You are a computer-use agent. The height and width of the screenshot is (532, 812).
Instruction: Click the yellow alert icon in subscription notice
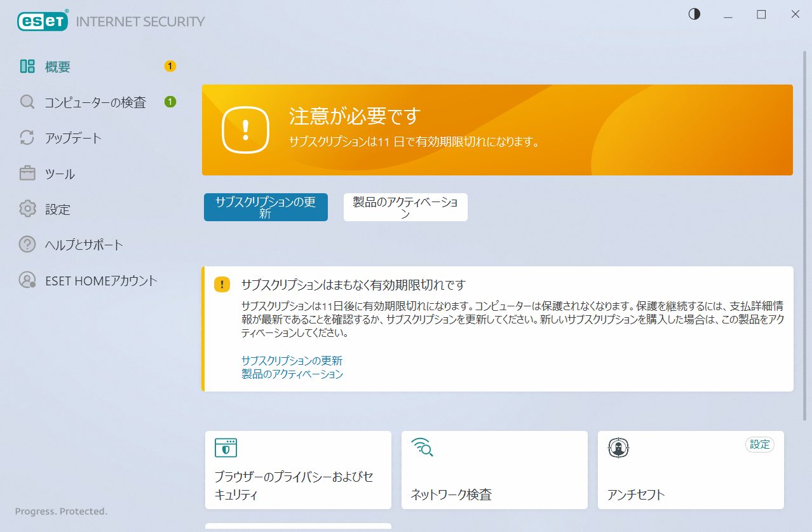click(222, 284)
